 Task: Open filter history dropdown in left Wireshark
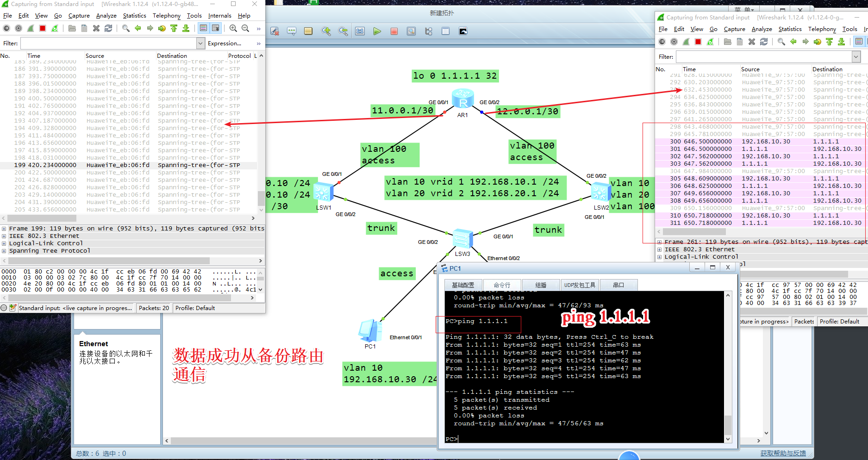[201, 43]
